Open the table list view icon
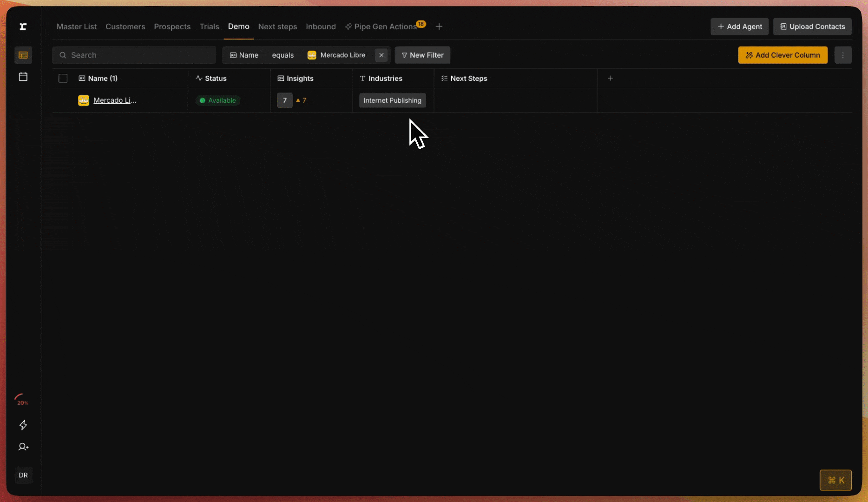Image resolution: width=868 pixels, height=502 pixels. pos(23,55)
